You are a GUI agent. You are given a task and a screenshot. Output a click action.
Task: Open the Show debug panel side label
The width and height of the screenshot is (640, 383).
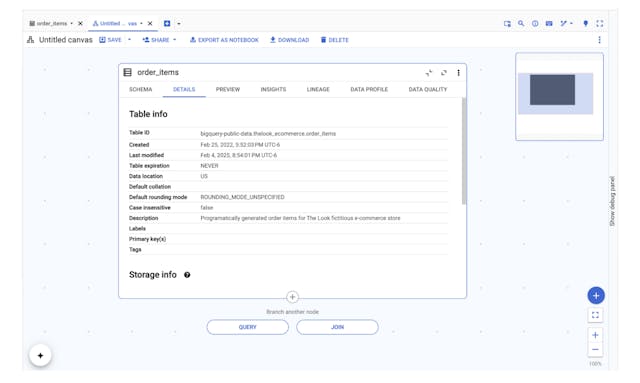tap(612, 201)
